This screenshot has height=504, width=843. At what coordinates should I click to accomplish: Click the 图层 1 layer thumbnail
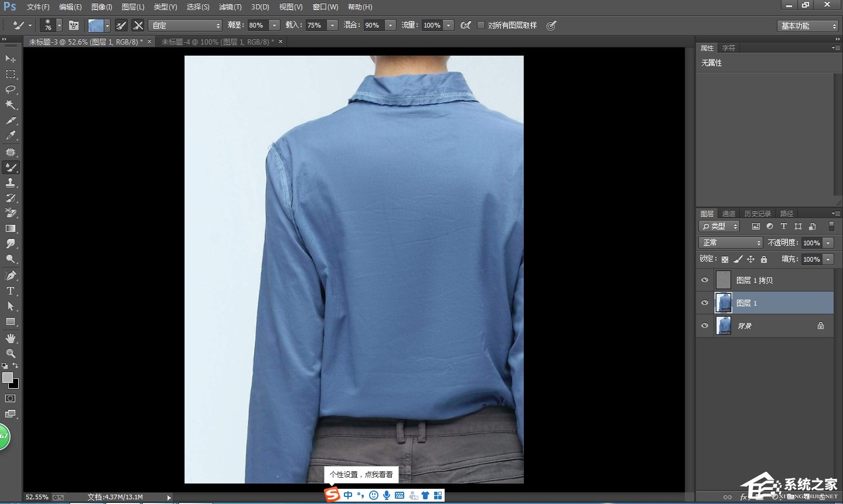click(x=723, y=303)
